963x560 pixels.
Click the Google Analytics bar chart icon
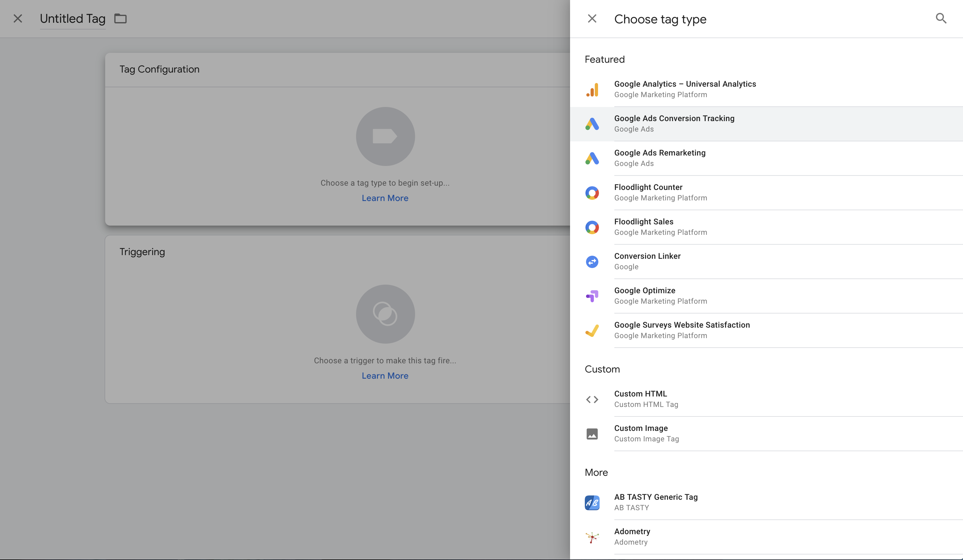tap(592, 89)
